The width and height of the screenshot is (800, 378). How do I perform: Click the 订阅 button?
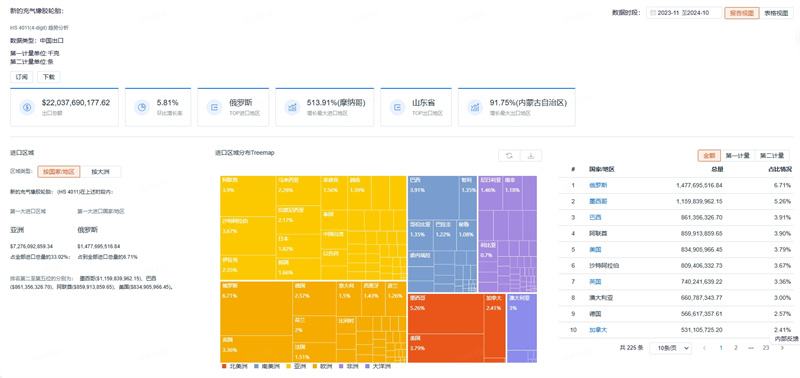pyautogui.click(x=21, y=77)
